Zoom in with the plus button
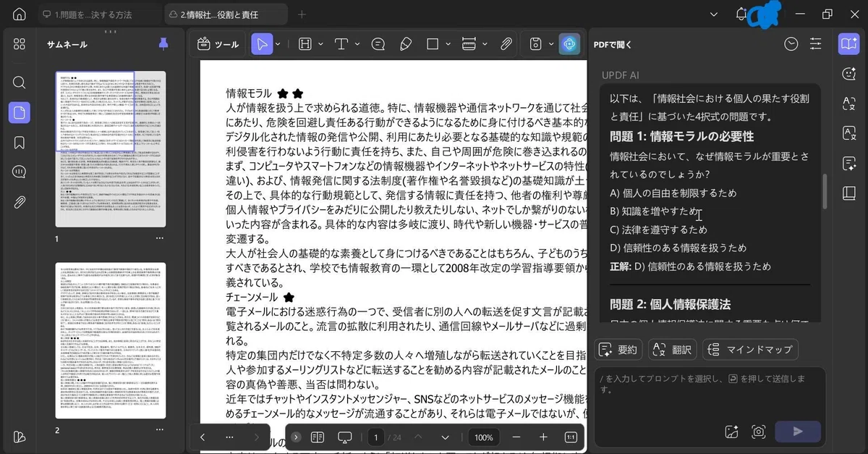 point(543,437)
